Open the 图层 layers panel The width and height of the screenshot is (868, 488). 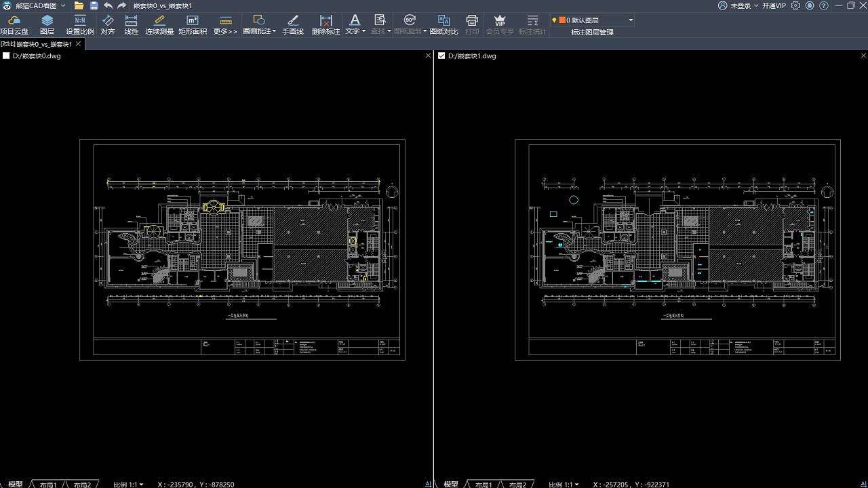[x=47, y=25]
